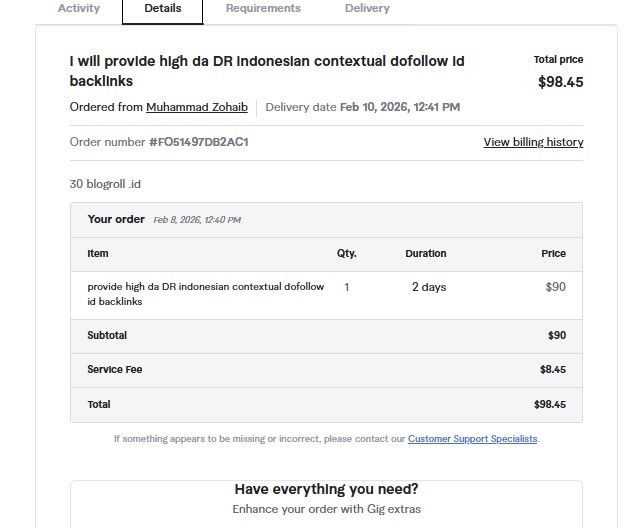Select the Details tab
The image size is (634, 528).
pyautogui.click(x=162, y=9)
